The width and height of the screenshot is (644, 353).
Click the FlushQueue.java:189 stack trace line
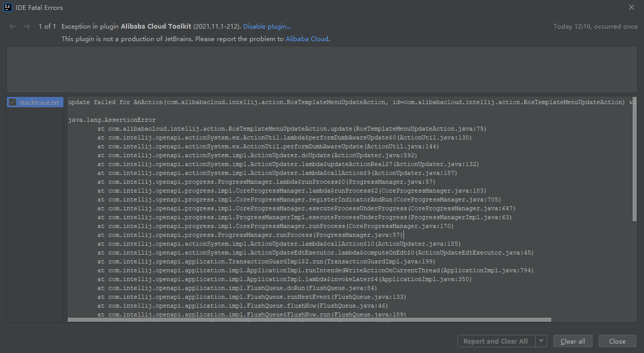(252, 314)
